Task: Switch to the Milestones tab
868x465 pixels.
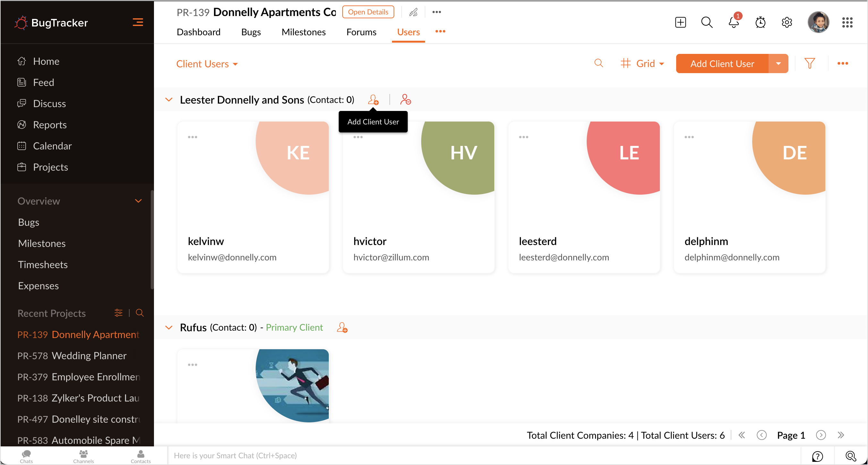Action: pos(303,32)
